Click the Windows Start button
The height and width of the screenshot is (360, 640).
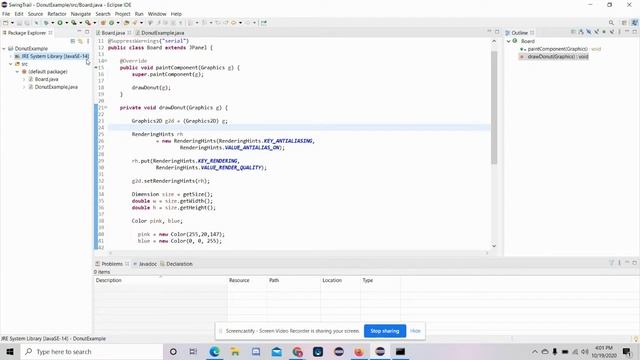10,351
